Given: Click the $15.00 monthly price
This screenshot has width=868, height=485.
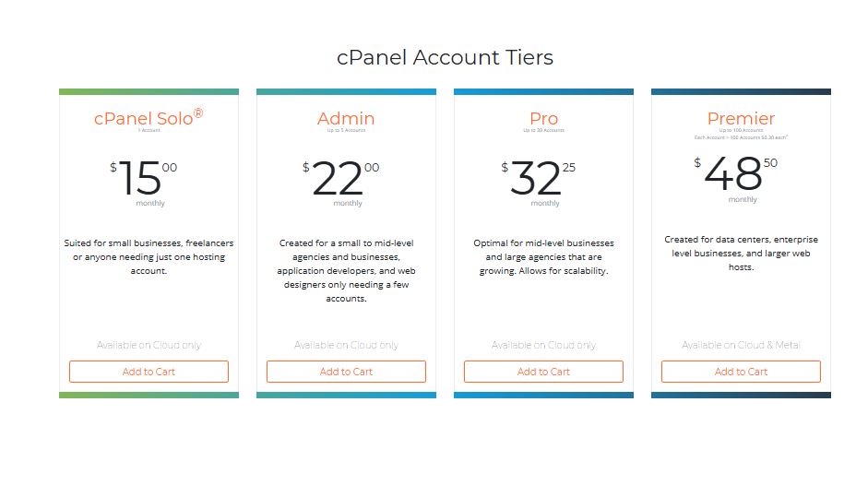Looking at the screenshot, I should [x=141, y=178].
